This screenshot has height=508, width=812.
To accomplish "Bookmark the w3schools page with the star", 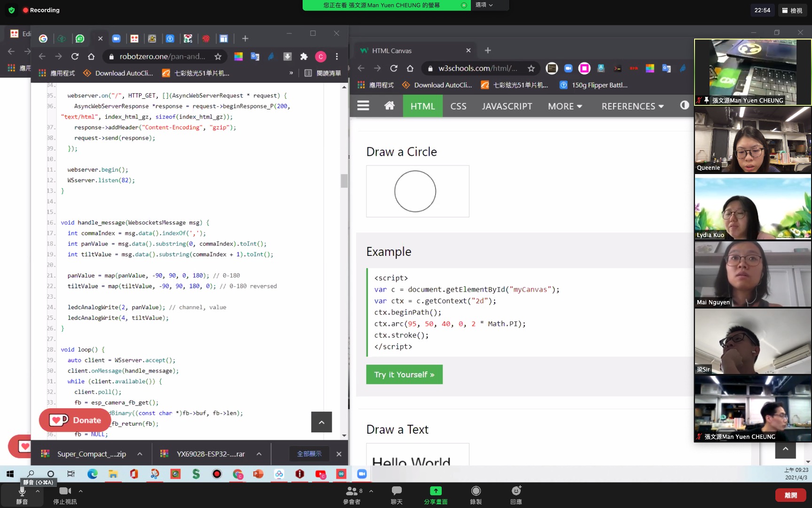I will (x=531, y=68).
